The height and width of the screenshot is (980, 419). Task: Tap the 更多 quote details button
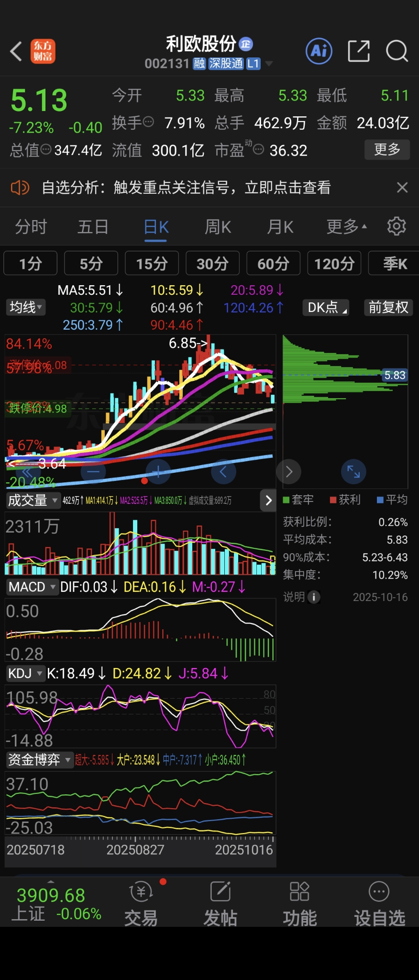(x=387, y=149)
